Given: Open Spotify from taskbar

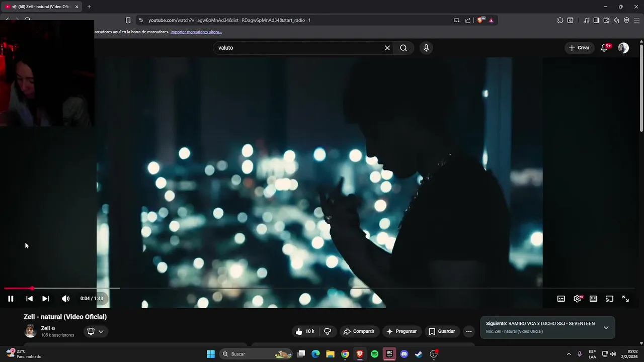Looking at the screenshot, I should (x=374, y=354).
